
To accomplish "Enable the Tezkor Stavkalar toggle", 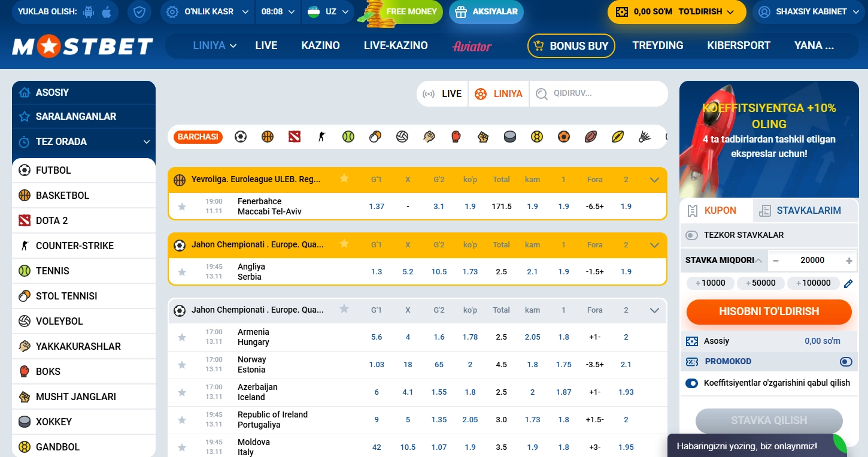I will pos(692,235).
